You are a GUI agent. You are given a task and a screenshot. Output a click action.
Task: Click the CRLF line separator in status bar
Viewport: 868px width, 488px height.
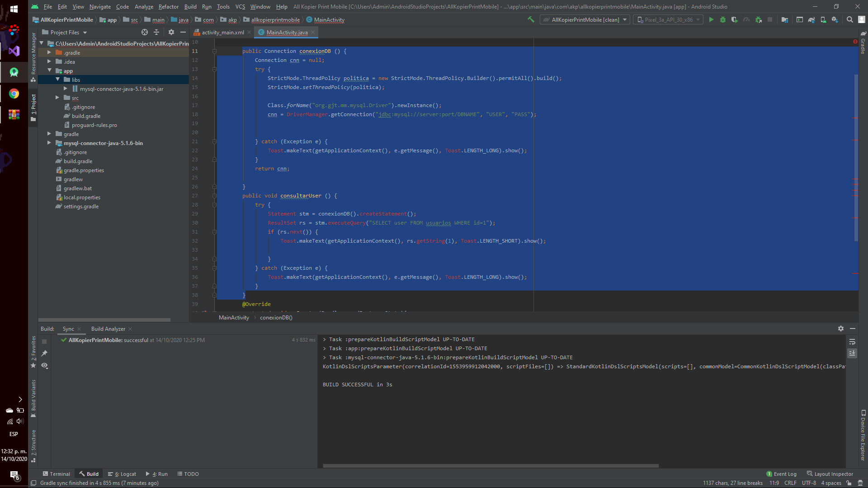pyautogui.click(x=790, y=483)
